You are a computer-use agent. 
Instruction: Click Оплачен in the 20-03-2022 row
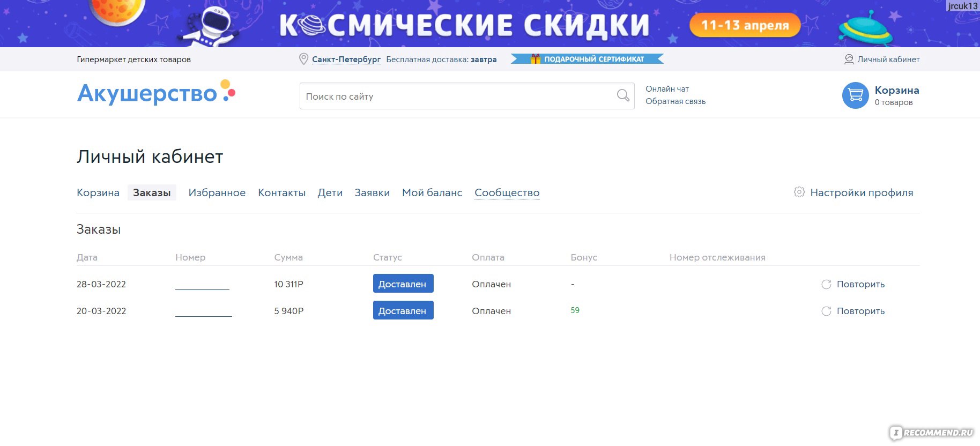point(491,311)
